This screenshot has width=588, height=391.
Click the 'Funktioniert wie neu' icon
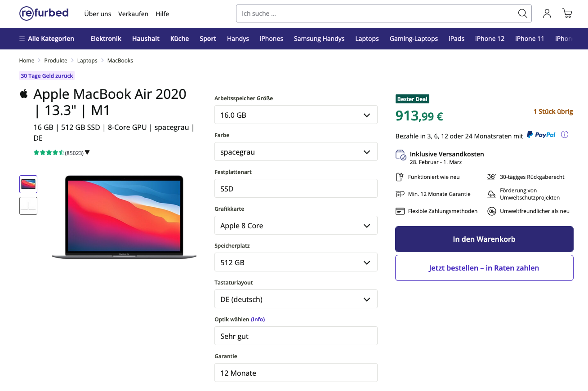400,177
